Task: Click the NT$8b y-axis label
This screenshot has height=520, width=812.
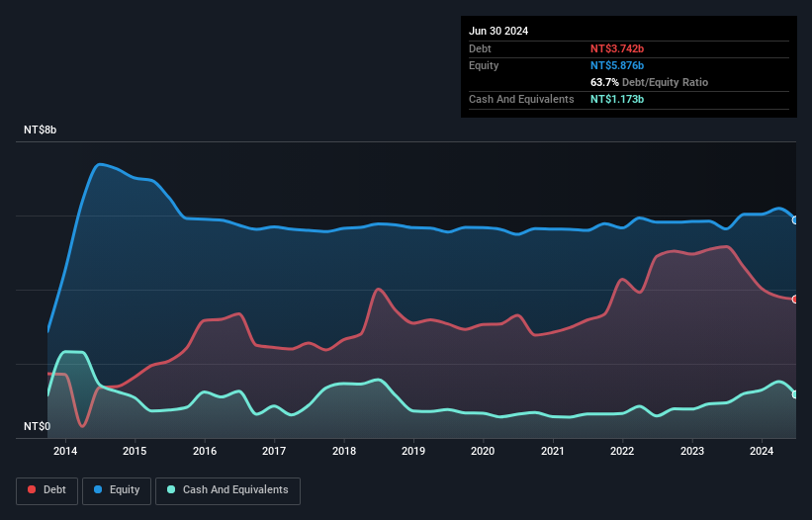Action: point(40,130)
